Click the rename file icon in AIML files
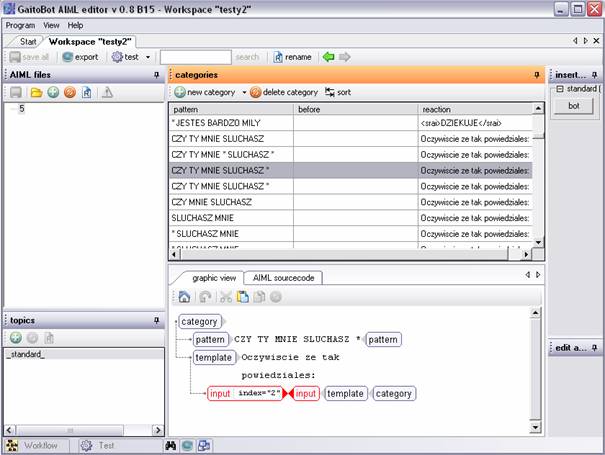The width and height of the screenshot is (605, 455). [x=87, y=93]
